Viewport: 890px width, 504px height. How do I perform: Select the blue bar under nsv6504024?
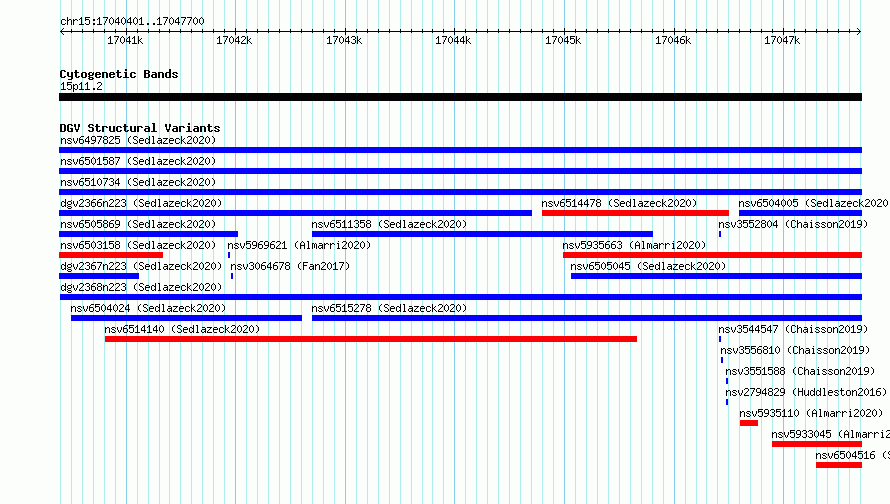tap(186, 318)
